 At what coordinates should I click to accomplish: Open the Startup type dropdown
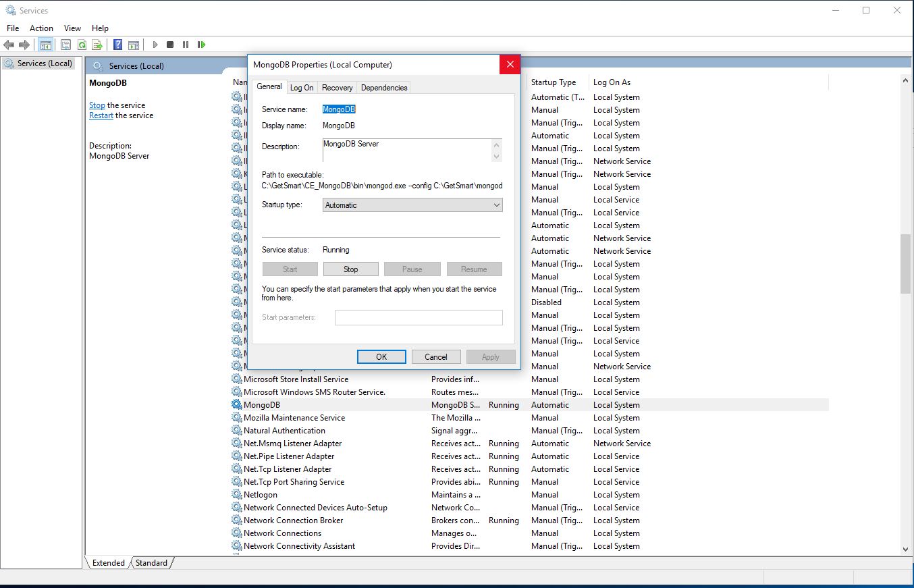click(x=412, y=205)
